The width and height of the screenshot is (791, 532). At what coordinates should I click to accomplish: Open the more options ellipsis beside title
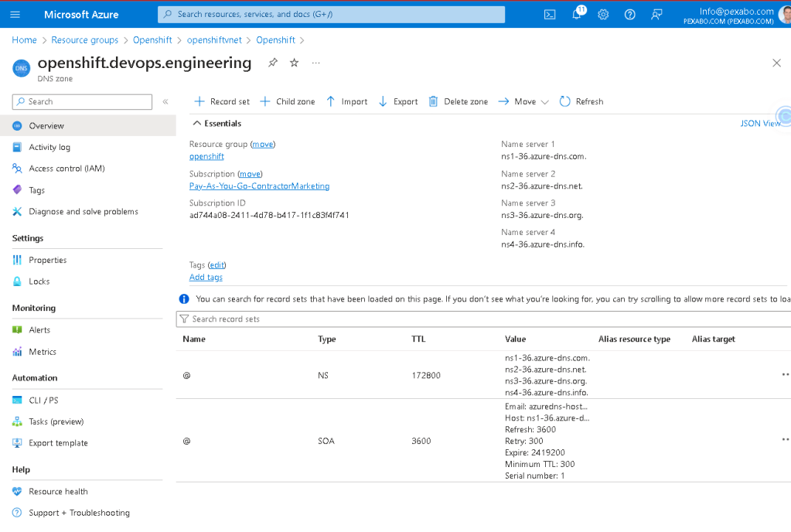[x=315, y=63]
